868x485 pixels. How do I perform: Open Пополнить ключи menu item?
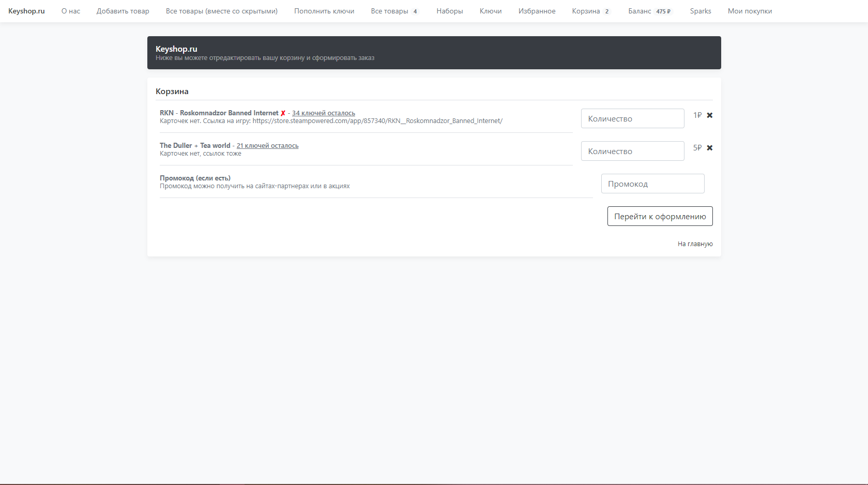click(x=324, y=11)
